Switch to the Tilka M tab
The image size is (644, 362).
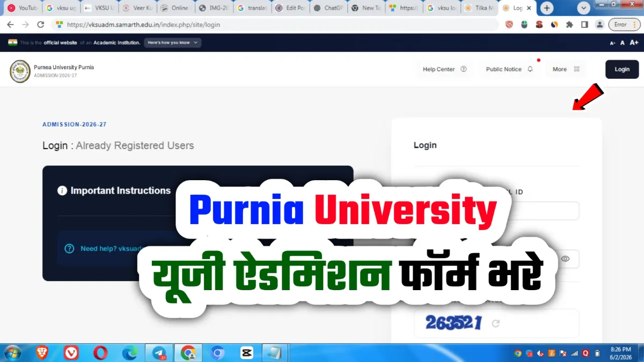point(480,8)
